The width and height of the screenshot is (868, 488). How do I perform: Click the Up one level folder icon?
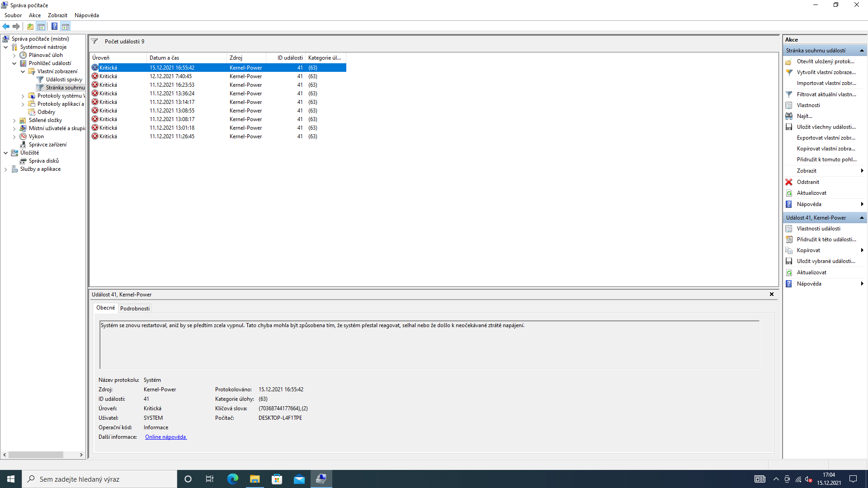pos(30,26)
